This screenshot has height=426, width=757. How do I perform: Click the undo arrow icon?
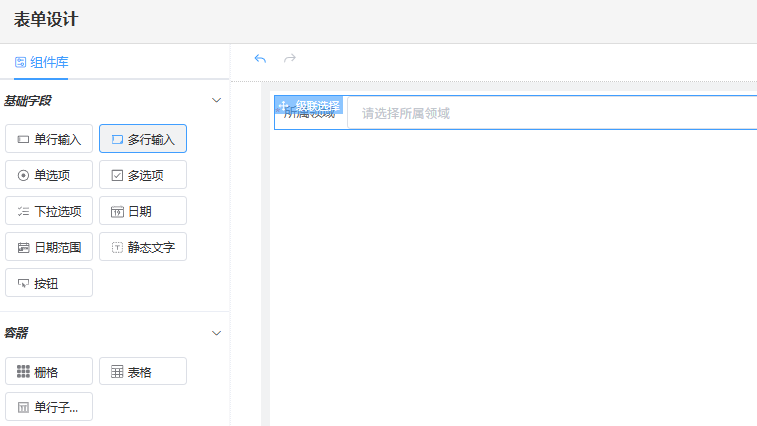coord(260,58)
